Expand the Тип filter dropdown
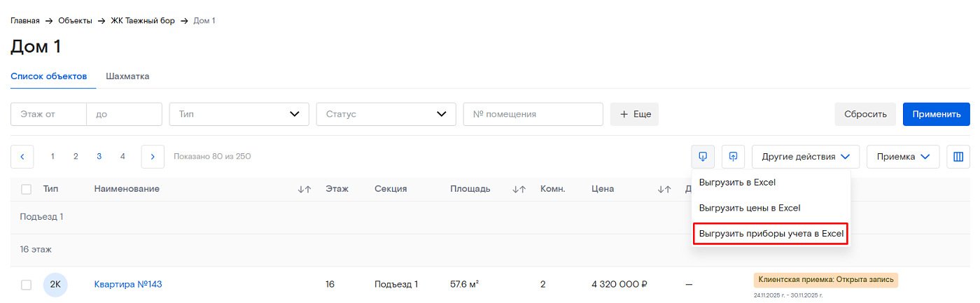The height and width of the screenshot is (303, 980). (x=239, y=114)
